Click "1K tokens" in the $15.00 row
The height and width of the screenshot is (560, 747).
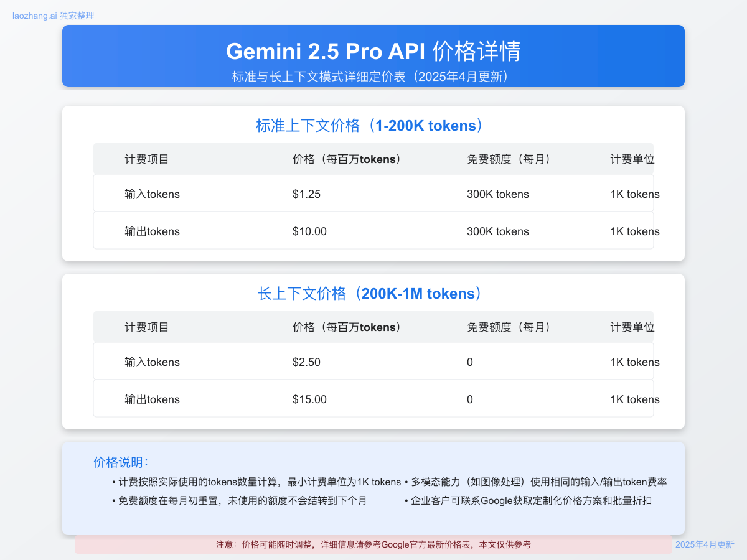coord(635,399)
